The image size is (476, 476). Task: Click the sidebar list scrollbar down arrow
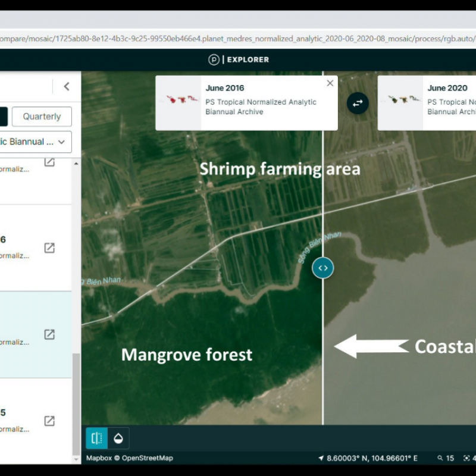pyautogui.click(x=76, y=459)
